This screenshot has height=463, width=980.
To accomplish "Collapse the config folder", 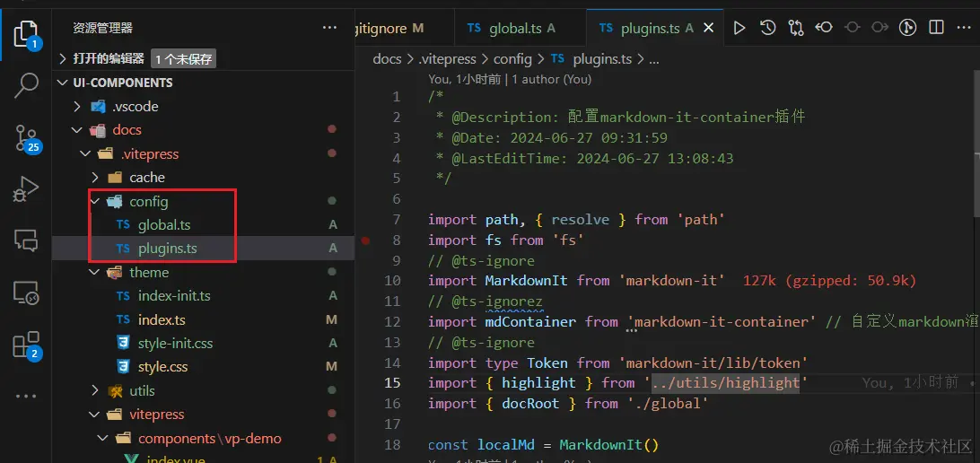I will (94, 201).
